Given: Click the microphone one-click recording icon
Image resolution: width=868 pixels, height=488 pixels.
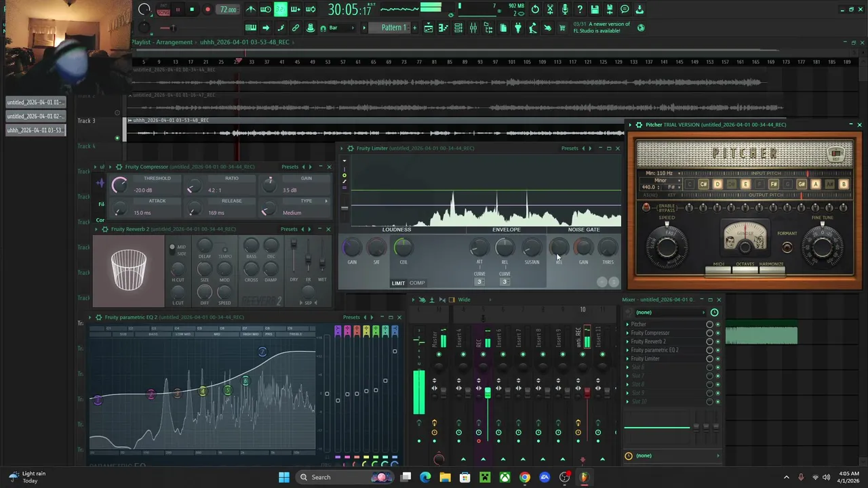Looking at the screenshot, I should [x=565, y=9].
